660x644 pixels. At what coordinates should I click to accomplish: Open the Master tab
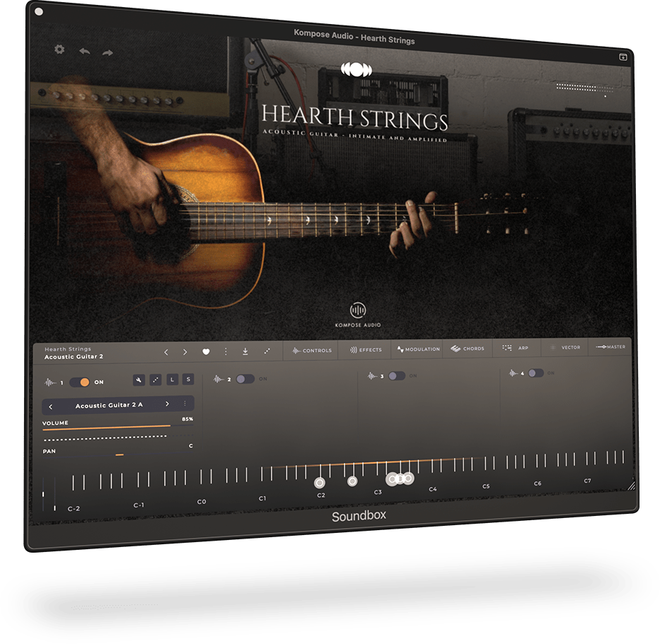point(610,347)
